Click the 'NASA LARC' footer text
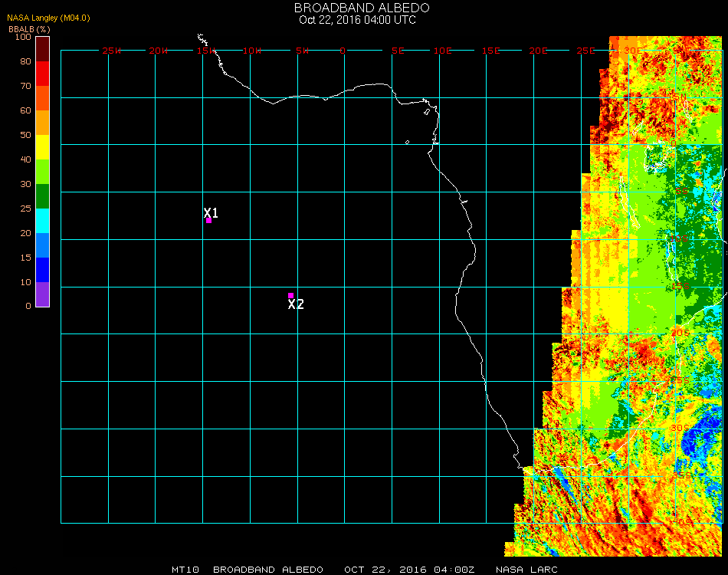The width and height of the screenshot is (728, 575). tap(526, 570)
